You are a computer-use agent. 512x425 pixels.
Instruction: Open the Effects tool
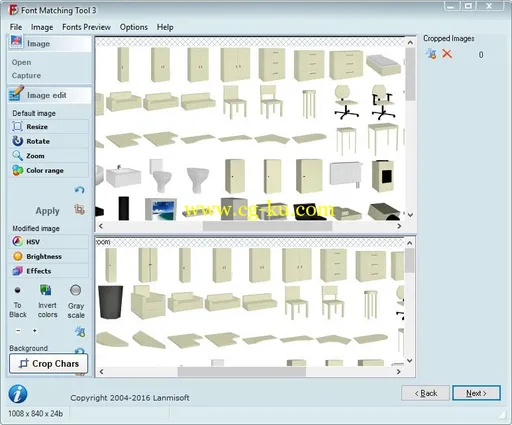coord(49,271)
